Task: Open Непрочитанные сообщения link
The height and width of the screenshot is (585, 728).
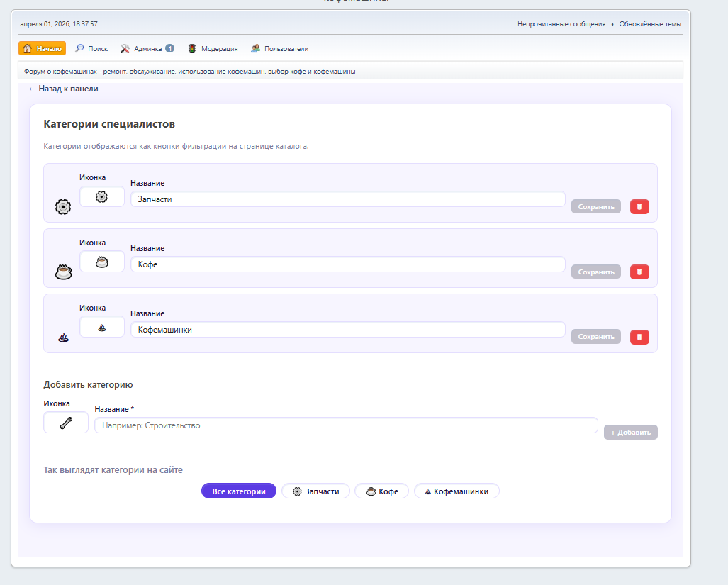Action: point(561,24)
